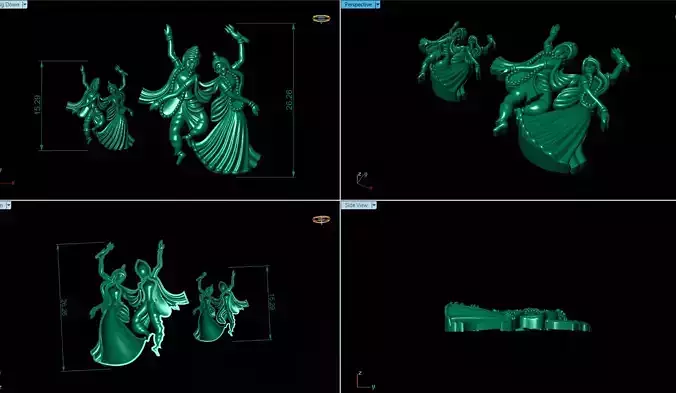
Task: Activate the Side View viewport title label
Action: click(x=356, y=206)
